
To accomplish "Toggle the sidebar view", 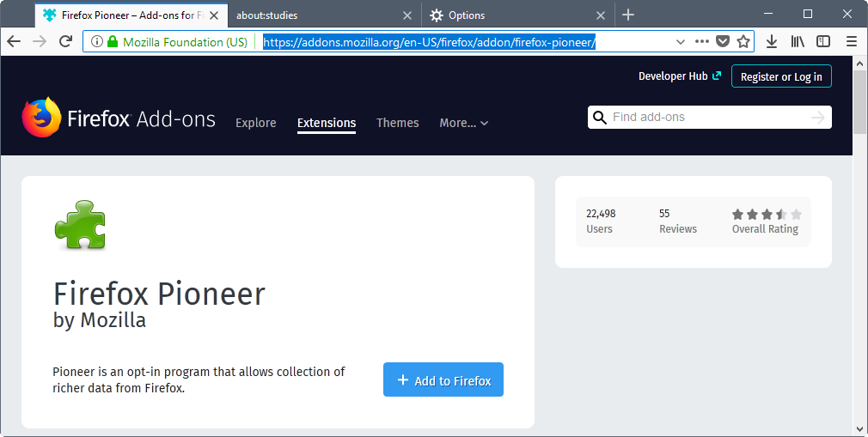I will click(823, 41).
